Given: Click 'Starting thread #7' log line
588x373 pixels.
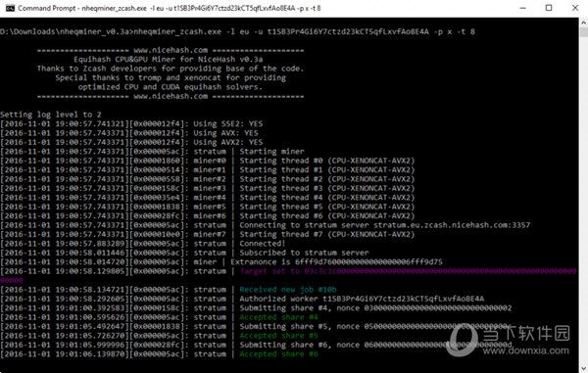Looking at the screenshot, I should pyautogui.click(x=208, y=234).
